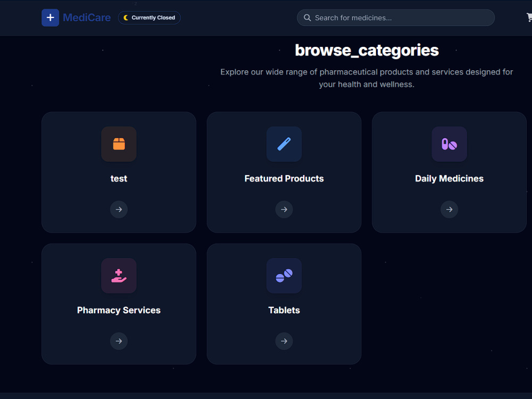The width and height of the screenshot is (532, 399).
Task: Click the pink hand-medical icon for Pharmacy Services
Action: [x=119, y=276]
